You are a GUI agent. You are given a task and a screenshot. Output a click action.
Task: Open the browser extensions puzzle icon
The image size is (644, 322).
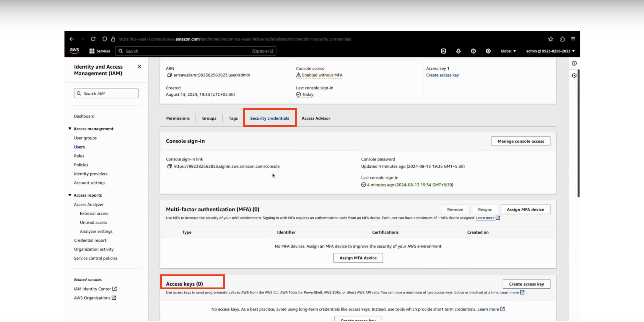tap(562, 39)
